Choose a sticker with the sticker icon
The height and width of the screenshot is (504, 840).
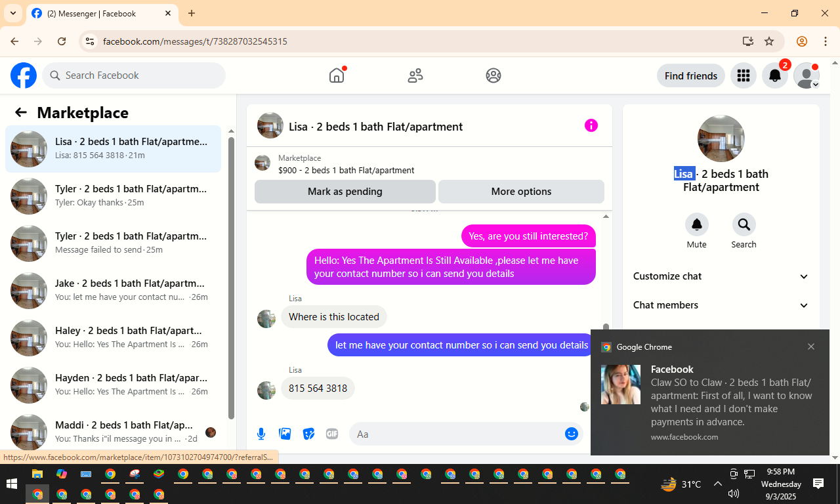point(308,434)
